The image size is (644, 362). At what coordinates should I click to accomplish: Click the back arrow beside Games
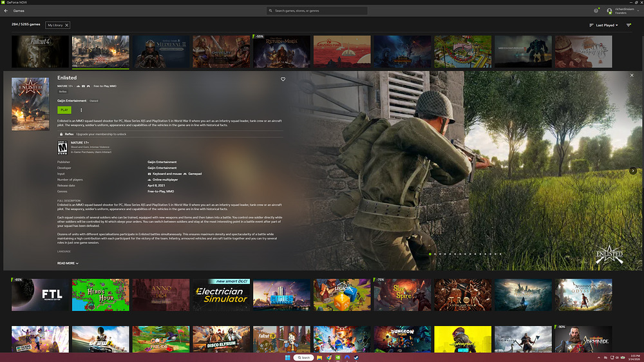click(x=6, y=11)
